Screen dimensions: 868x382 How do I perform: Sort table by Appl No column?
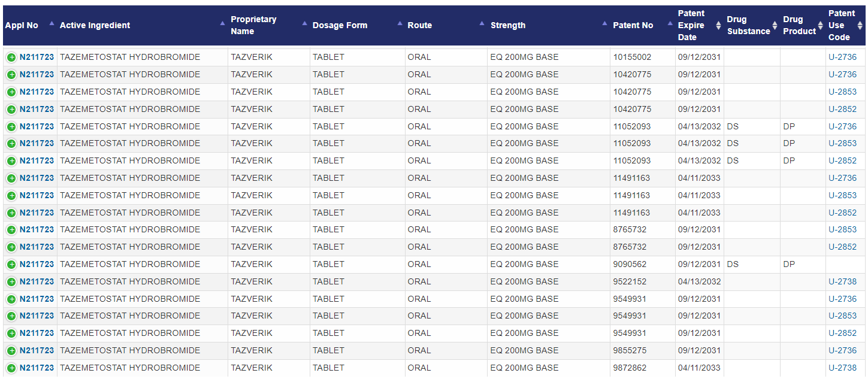click(22, 25)
